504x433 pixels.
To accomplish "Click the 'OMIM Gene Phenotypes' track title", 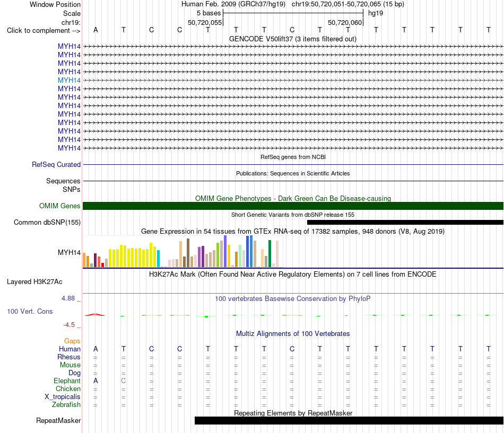I will click(x=293, y=199).
